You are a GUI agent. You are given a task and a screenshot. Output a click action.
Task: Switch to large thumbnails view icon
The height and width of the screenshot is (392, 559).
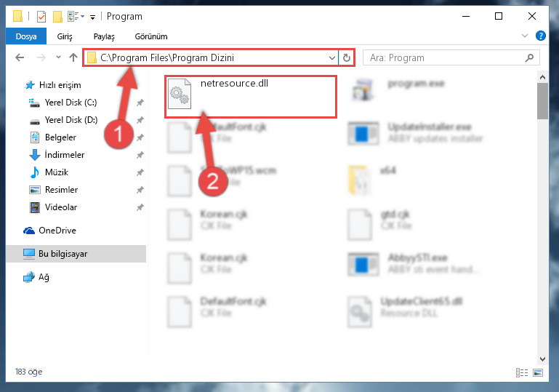coord(538,372)
